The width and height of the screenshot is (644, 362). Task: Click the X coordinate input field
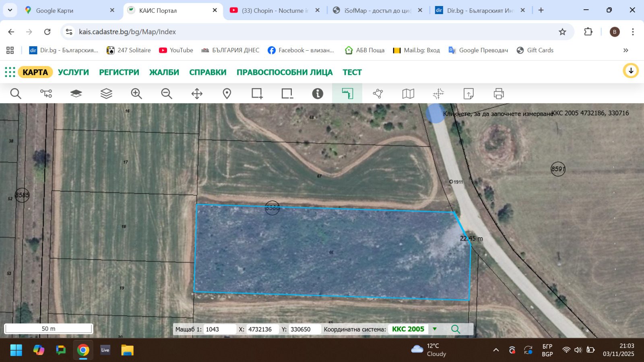[x=262, y=329]
